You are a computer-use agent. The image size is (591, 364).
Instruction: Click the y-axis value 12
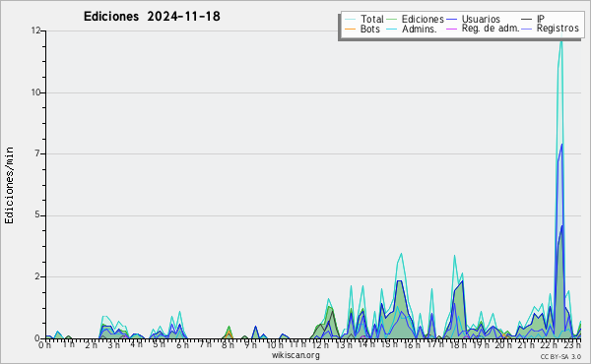point(35,30)
